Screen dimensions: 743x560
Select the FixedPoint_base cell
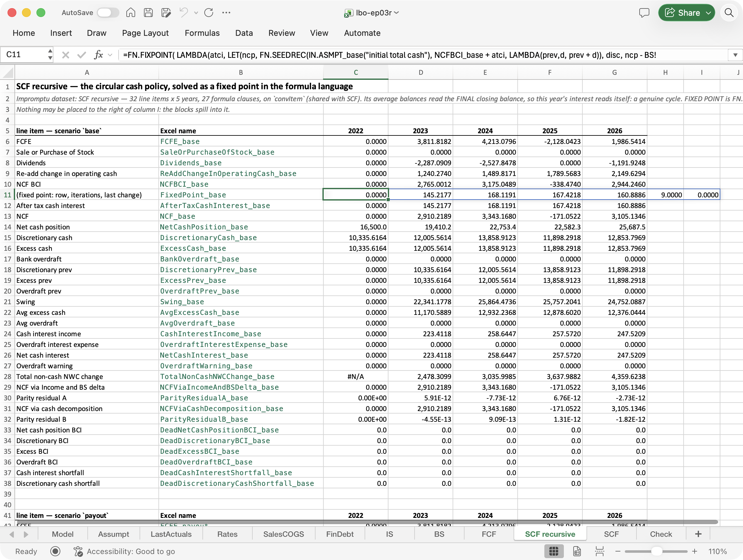pos(241,195)
